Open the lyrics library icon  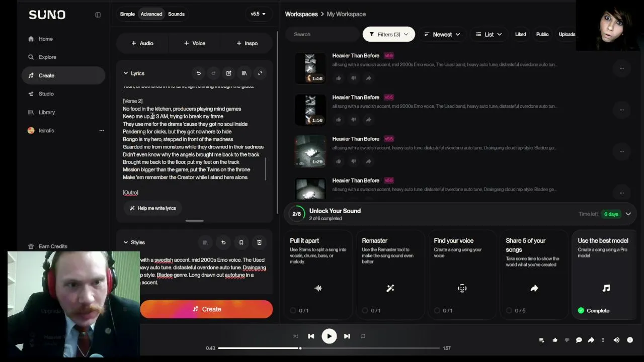click(x=244, y=73)
